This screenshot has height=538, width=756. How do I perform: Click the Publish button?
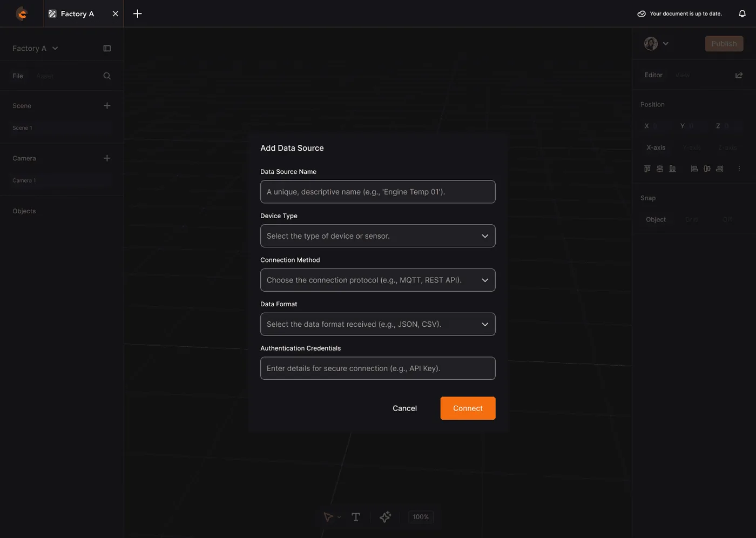[x=724, y=44]
